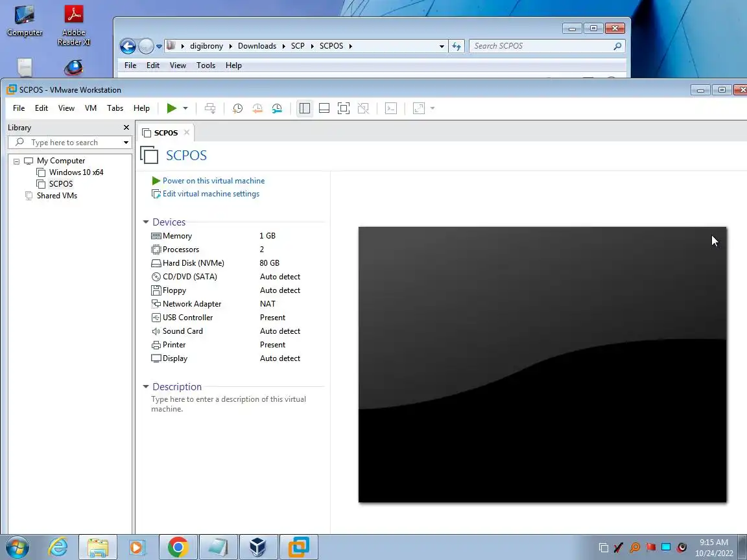The image size is (747, 560).
Task: Open VMware View menu
Action: [66, 108]
